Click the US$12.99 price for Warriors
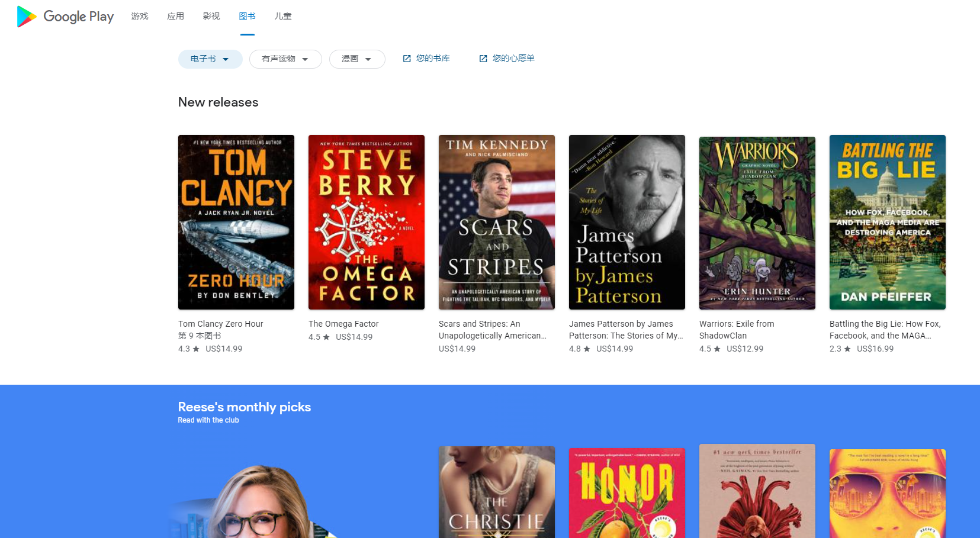This screenshot has height=538, width=980. pyautogui.click(x=745, y=349)
